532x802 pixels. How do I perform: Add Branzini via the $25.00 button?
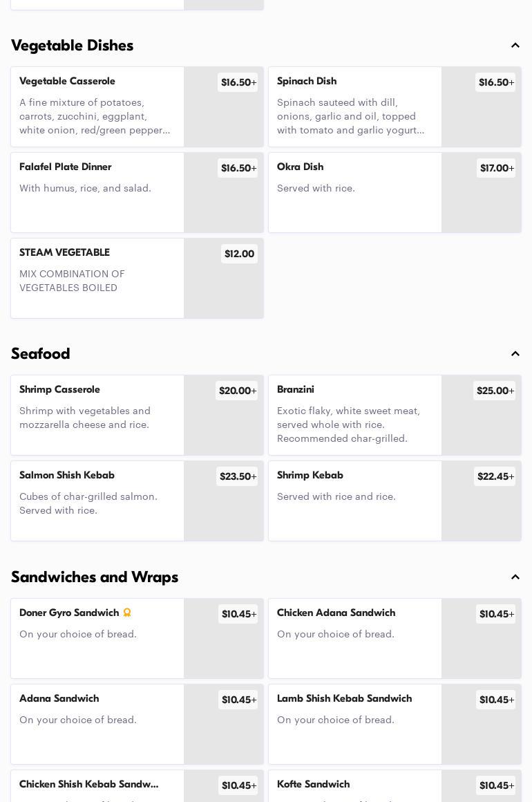point(494,391)
